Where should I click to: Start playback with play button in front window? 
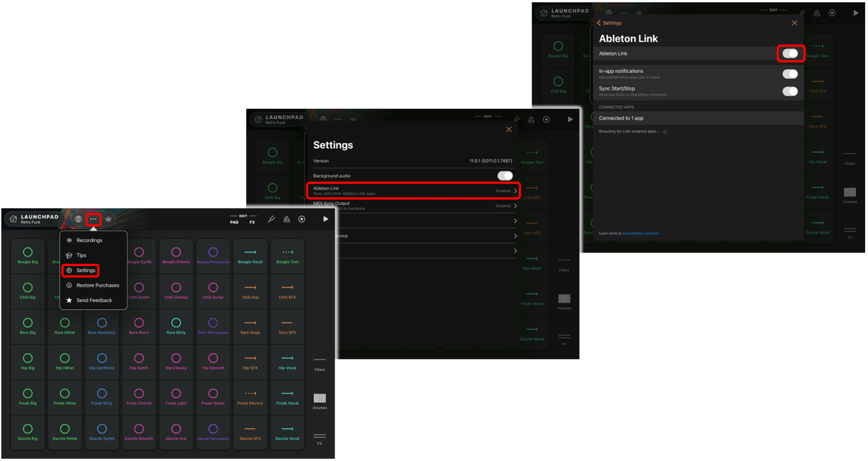(x=326, y=219)
